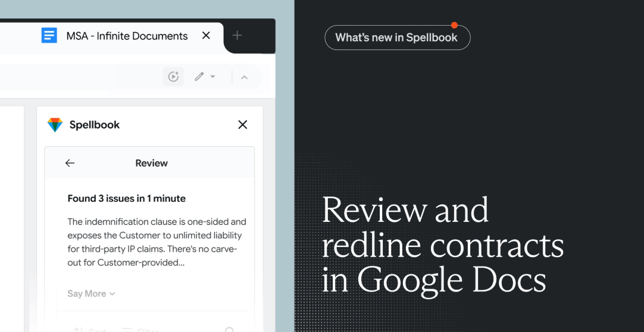Go back from the Review screen
Image resolution: width=644 pixels, height=332 pixels.
click(x=70, y=163)
